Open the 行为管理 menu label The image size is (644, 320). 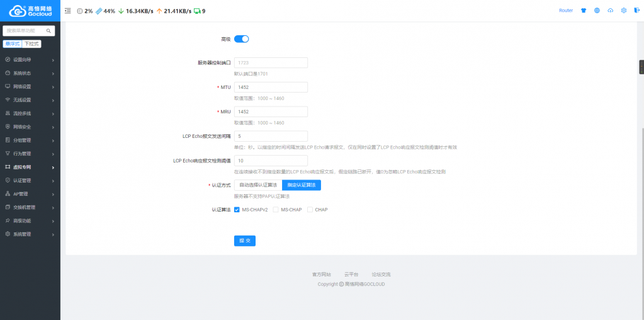pos(22,154)
